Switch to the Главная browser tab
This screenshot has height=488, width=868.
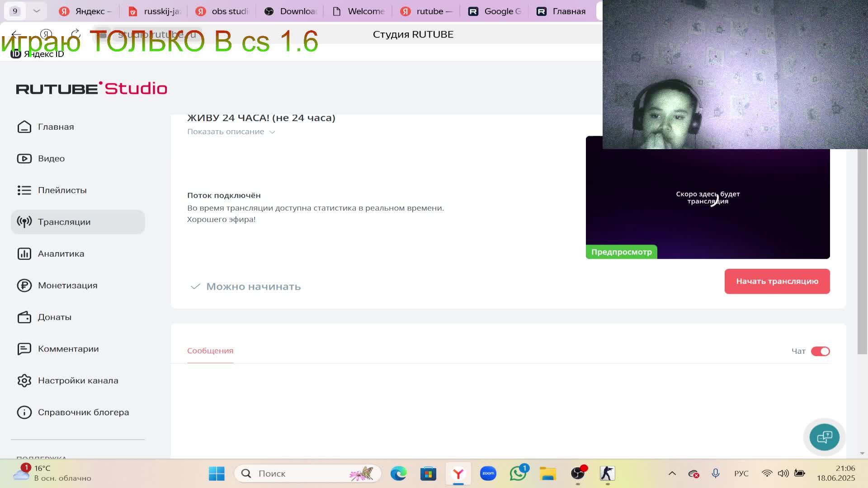point(562,11)
